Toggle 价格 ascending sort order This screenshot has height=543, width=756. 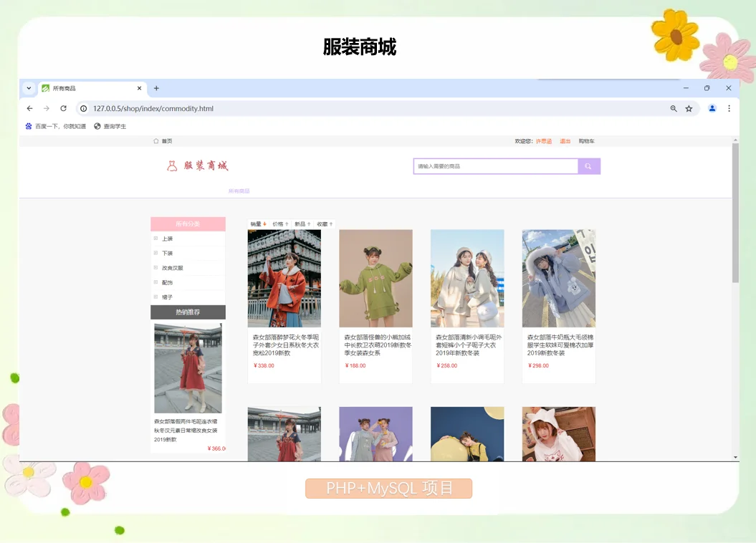(287, 224)
